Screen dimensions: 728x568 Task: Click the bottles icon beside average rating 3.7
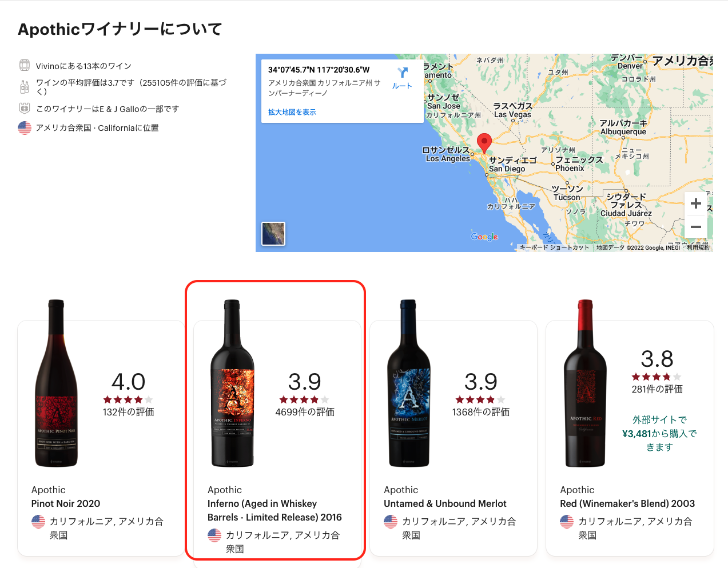click(x=25, y=87)
